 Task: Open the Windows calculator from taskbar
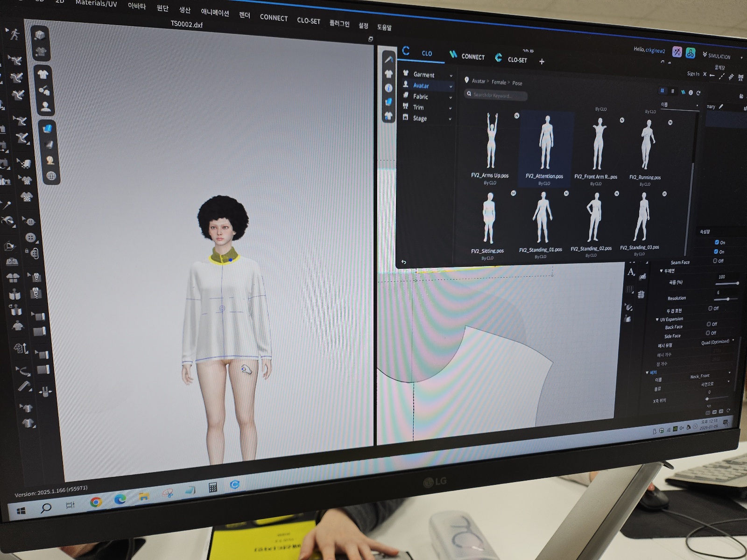pyautogui.click(x=212, y=488)
